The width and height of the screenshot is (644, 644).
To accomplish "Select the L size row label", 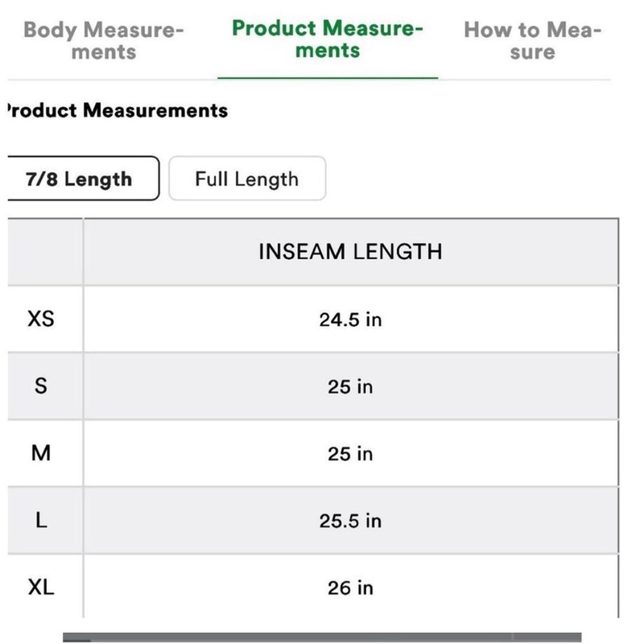I will coord(41,520).
